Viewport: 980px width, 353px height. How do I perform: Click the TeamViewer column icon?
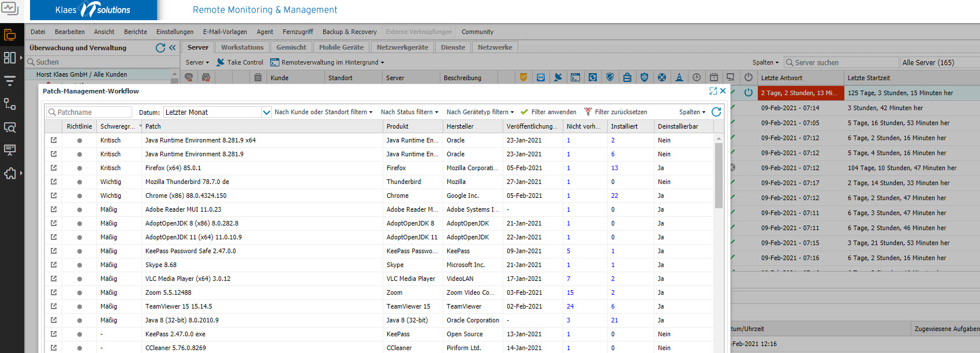541,77
